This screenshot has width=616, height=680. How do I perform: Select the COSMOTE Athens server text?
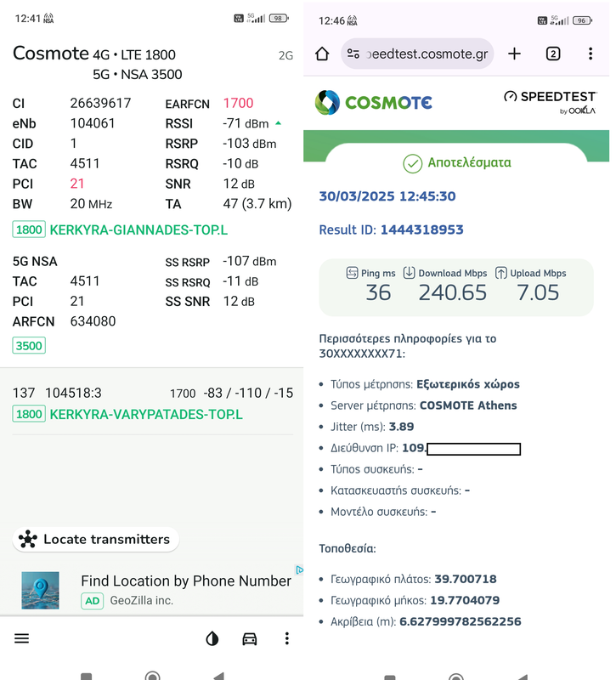(x=468, y=405)
